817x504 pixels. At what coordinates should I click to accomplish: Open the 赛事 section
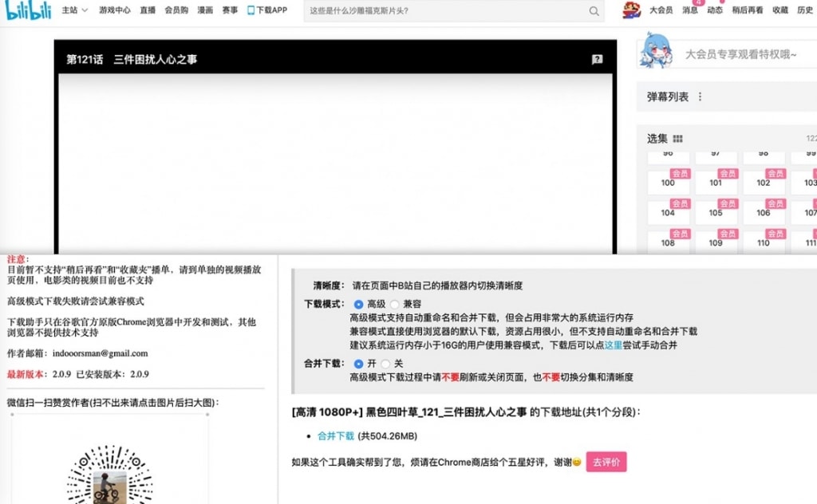[x=230, y=10]
